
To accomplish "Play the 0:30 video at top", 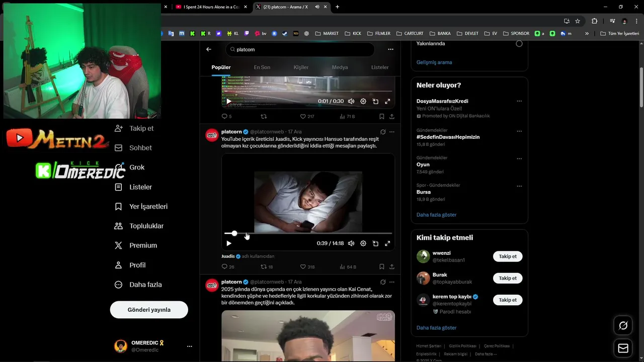I will pos(229,101).
